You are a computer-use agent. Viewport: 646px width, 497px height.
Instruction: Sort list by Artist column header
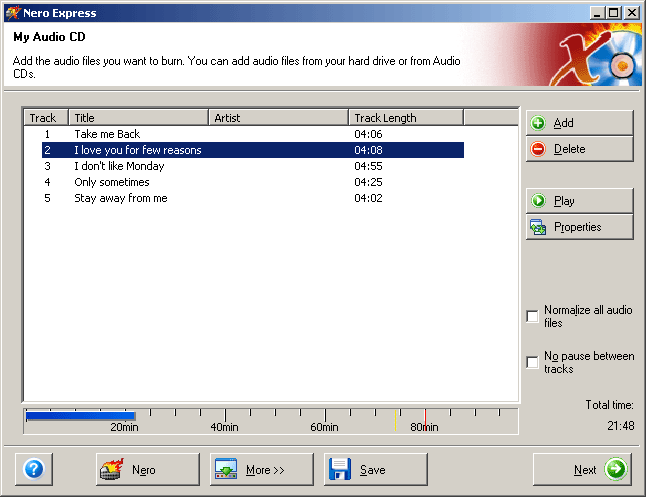[279, 117]
